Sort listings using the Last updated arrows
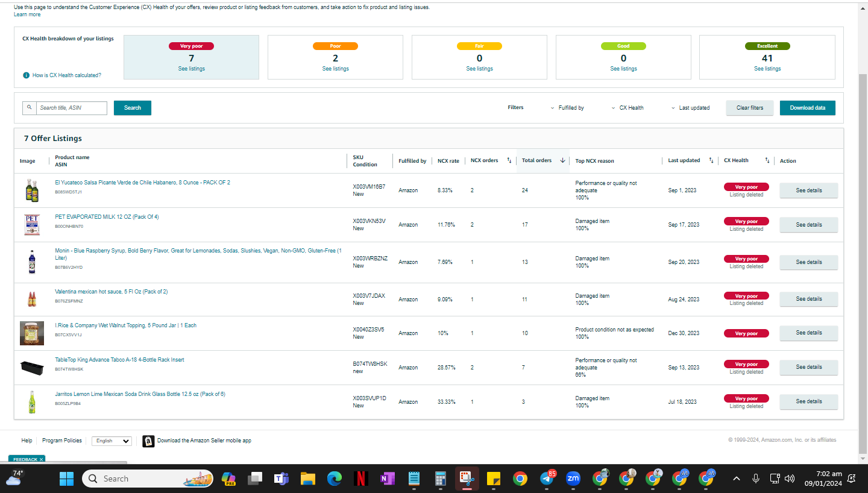 (711, 160)
